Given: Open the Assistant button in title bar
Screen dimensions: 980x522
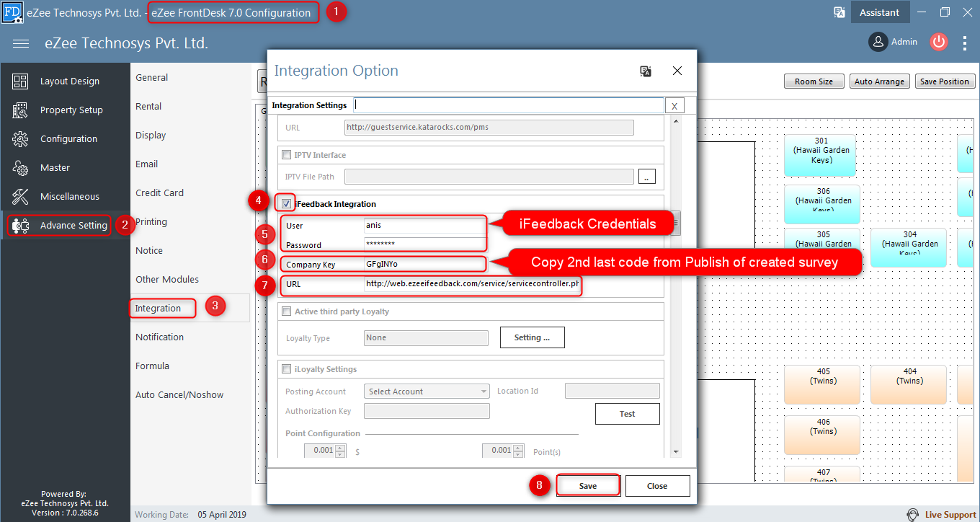Looking at the screenshot, I should (879, 12).
